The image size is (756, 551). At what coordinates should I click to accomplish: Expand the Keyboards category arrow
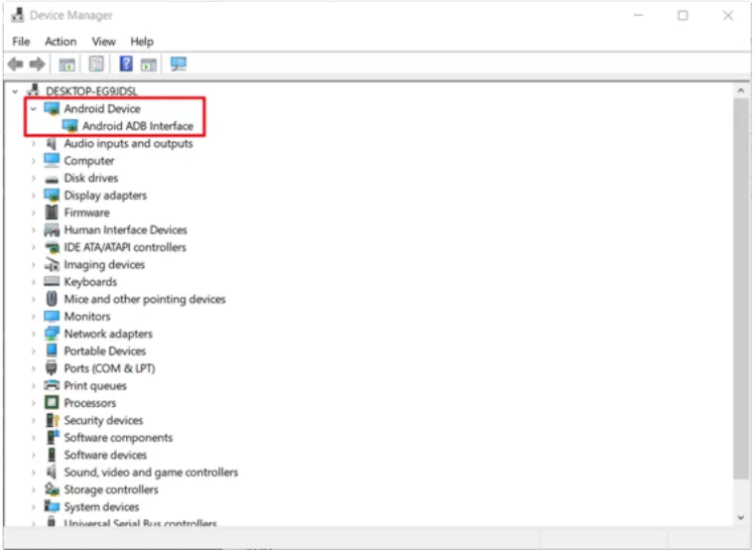point(34,282)
